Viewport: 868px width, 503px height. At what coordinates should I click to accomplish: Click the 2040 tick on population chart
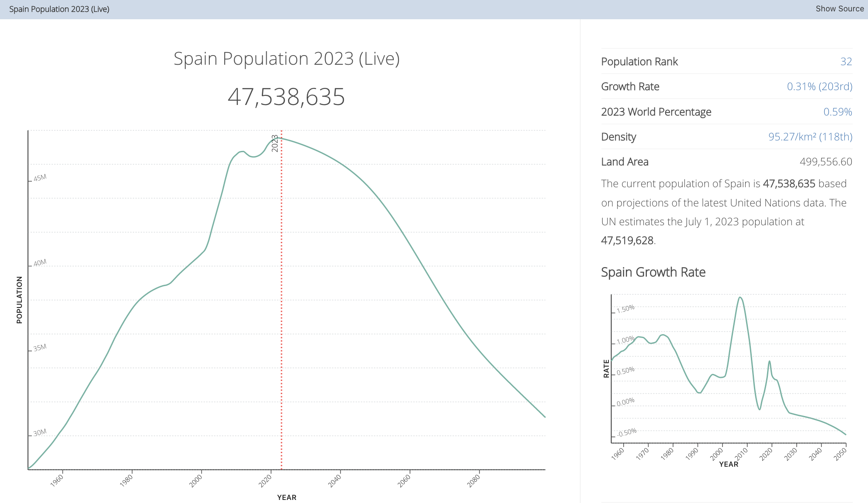335,480
